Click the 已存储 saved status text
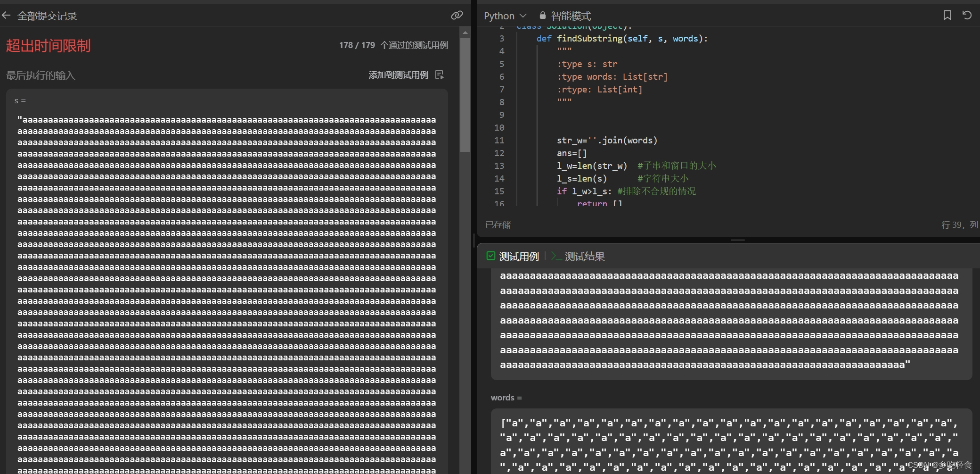The width and height of the screenshot is (980, 474). pos(498,225)
